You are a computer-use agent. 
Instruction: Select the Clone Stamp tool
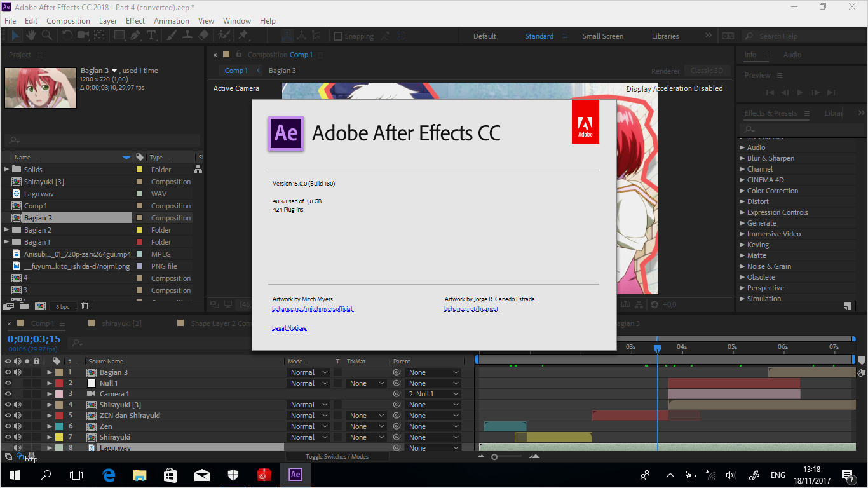[187, 36]
